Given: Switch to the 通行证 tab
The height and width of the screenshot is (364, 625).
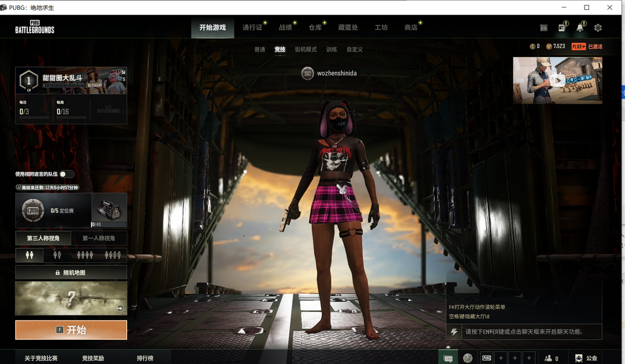Looking at the screenshot, I should pyautogui.click(x=252, y=28).
